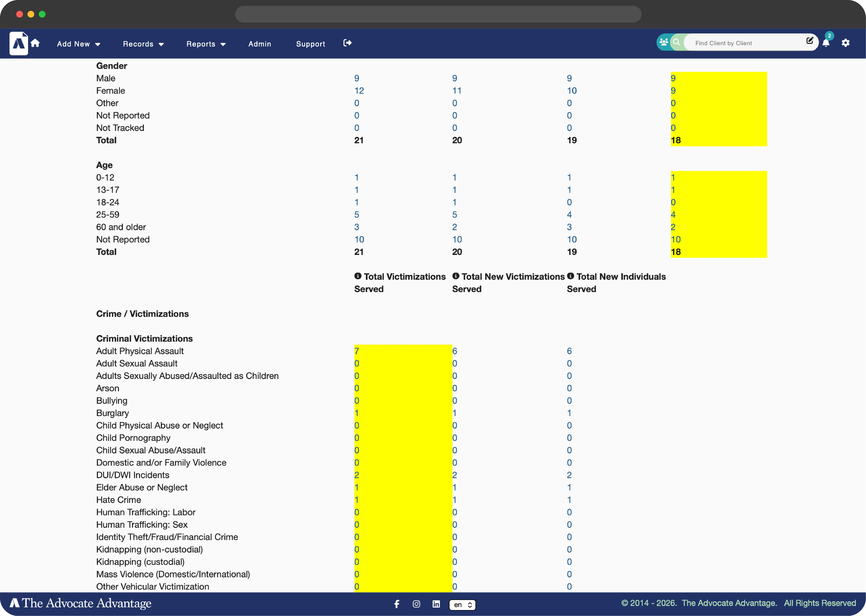Click the "Mass Violence (Domestic/International)" row label
The height and width of the screenshot is (616, 866).
173,574
